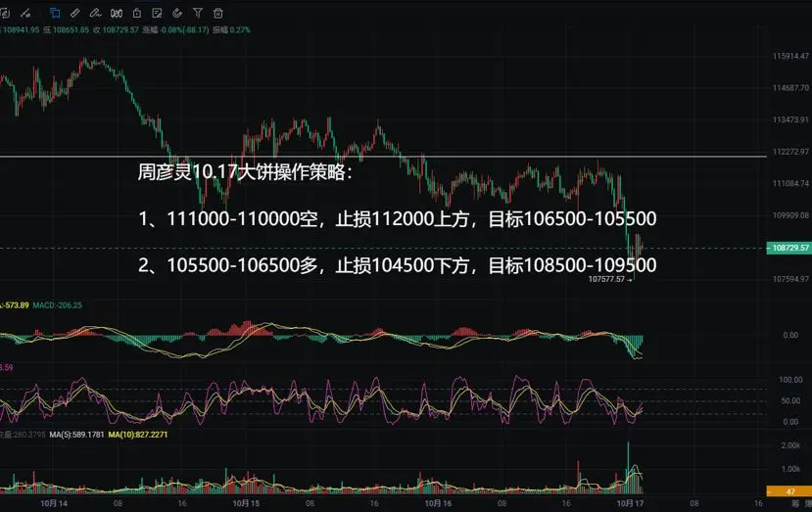The image size is (812, 512).
Task: Click the 10月 17 date label
Action: pos(630,502)
